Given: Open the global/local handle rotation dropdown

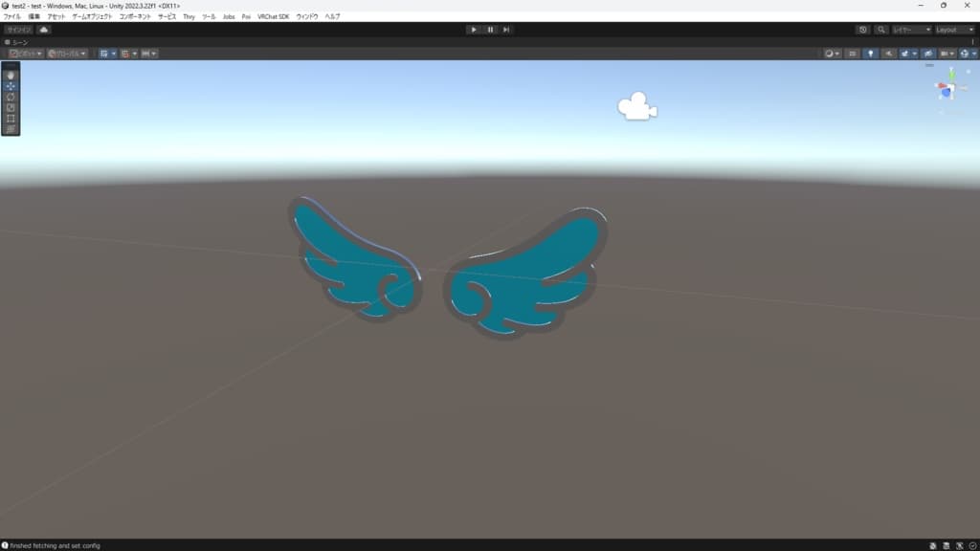Looking at the screenshot, I should coord(68,54).
